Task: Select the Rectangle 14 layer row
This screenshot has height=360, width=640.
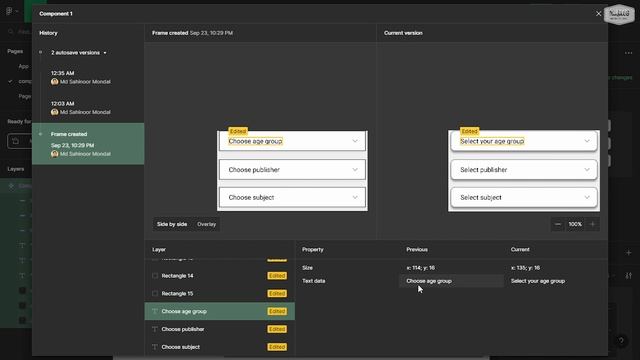Action: pos(220,276)
